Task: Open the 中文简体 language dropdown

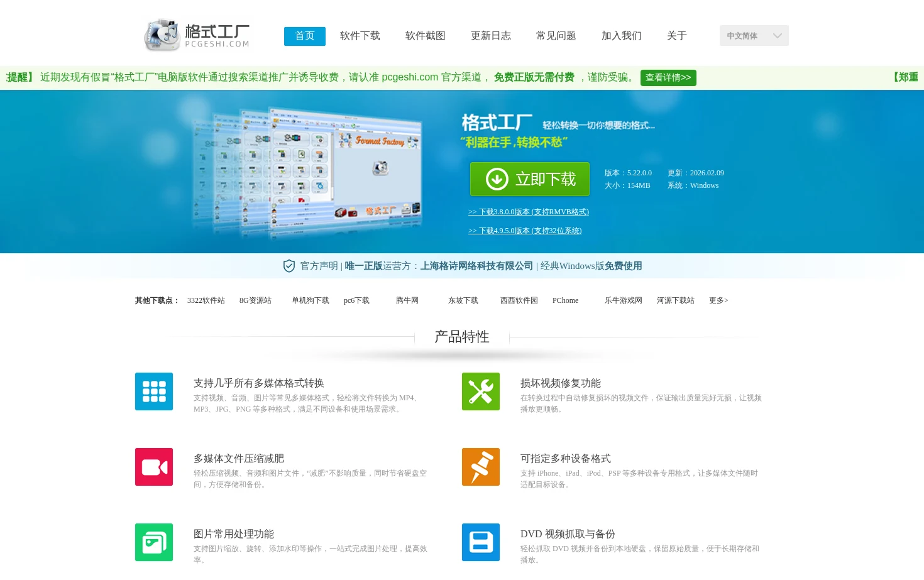Action: (754, 36)
